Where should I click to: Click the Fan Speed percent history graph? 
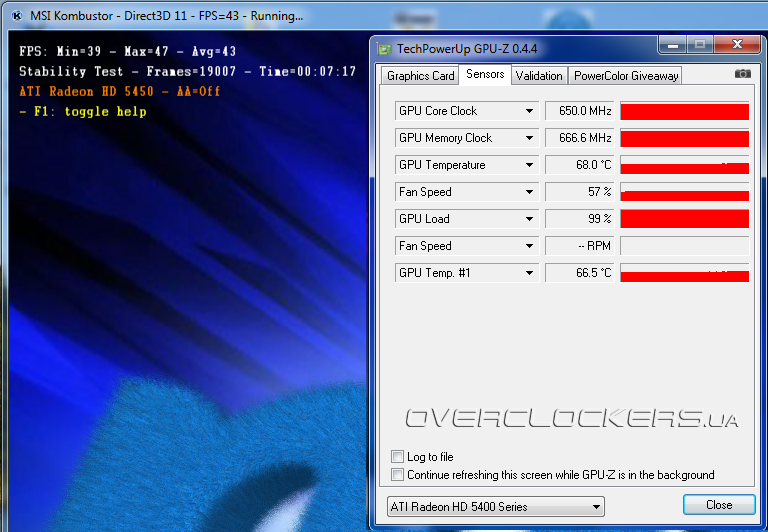pyautogui.click(x=684, y=192)
